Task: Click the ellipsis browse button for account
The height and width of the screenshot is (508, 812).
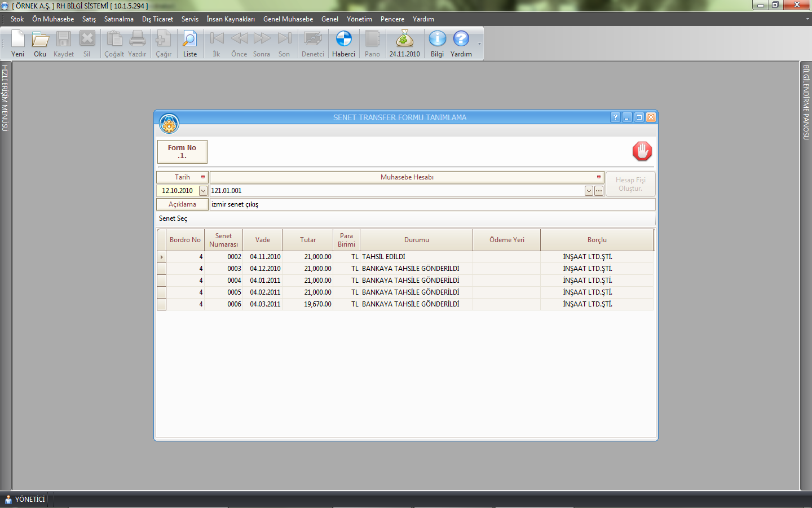Action: pyautogui.click(x=599, y=191)
